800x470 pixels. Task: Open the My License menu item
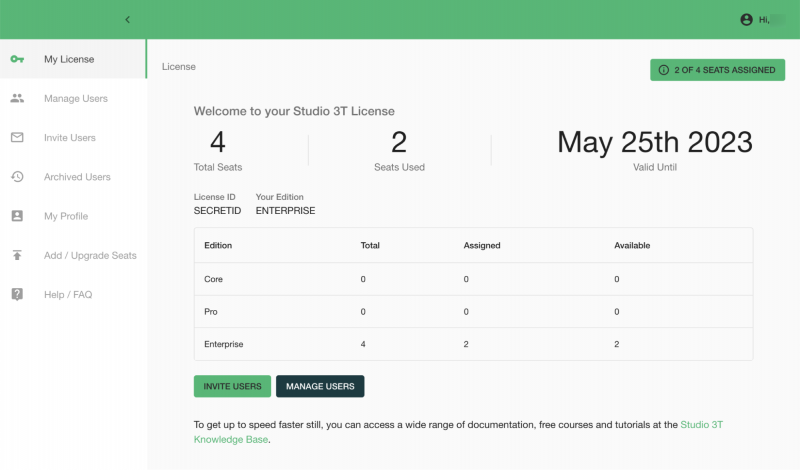click(73, 59)
